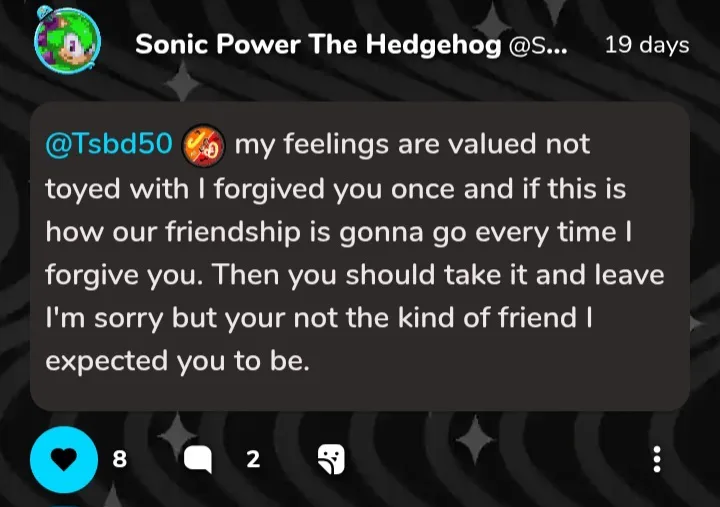The width and height of the screenshot is (720, 507).
Task: Click the Sonic Power The Hedgehog username
Action: coord(318,45)
